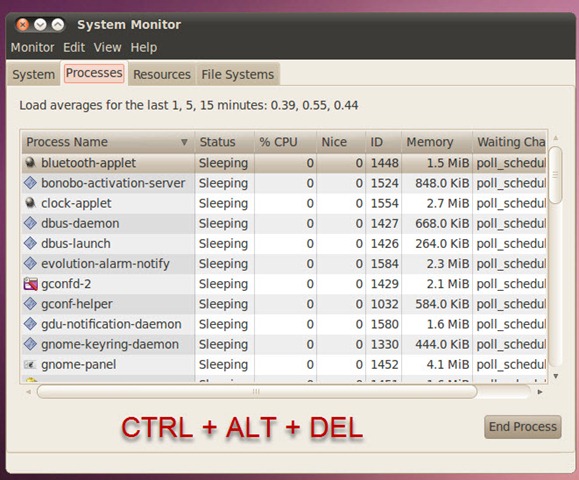
Task: Sort by the Status column header
Action: coord(225,142)
